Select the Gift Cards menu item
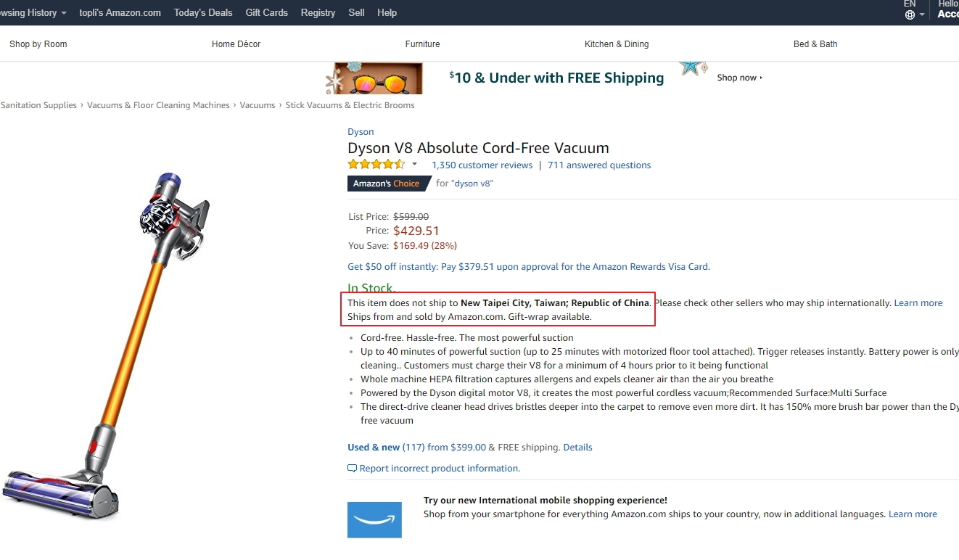The width and height of the screenshot is (959, 560). 267,12
